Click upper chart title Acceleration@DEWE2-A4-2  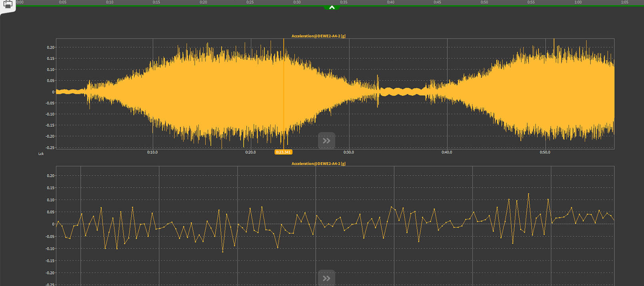[318, 36]
